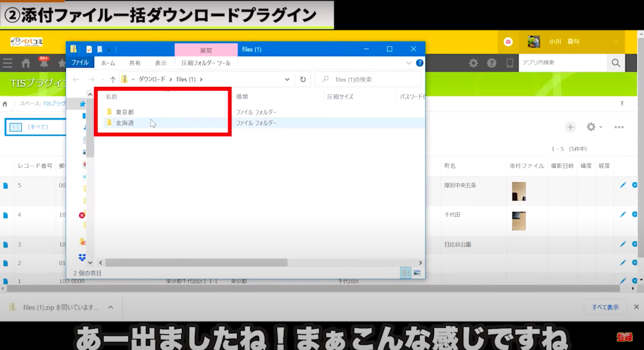
Task: Open the files (1).zip download options arrow
Action: [110, 307]
